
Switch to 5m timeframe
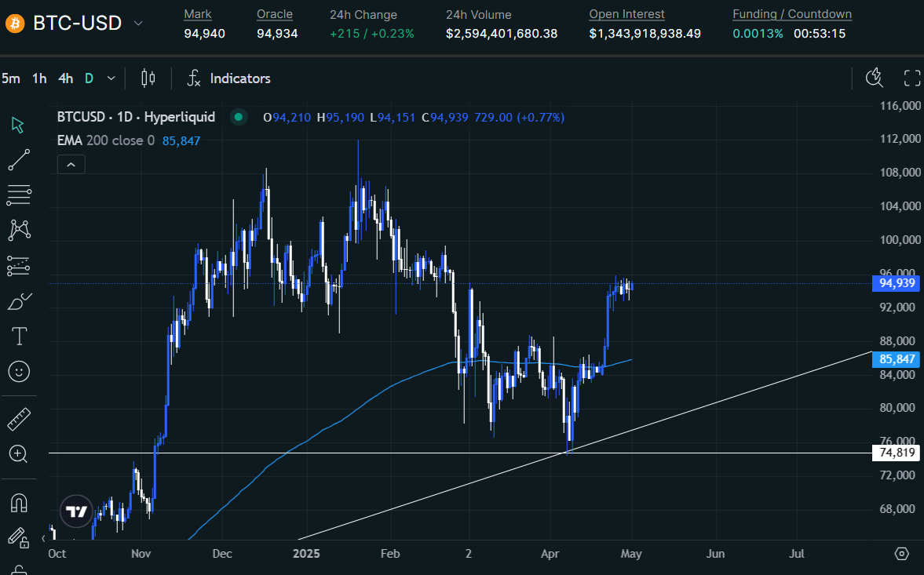(11, 78)
